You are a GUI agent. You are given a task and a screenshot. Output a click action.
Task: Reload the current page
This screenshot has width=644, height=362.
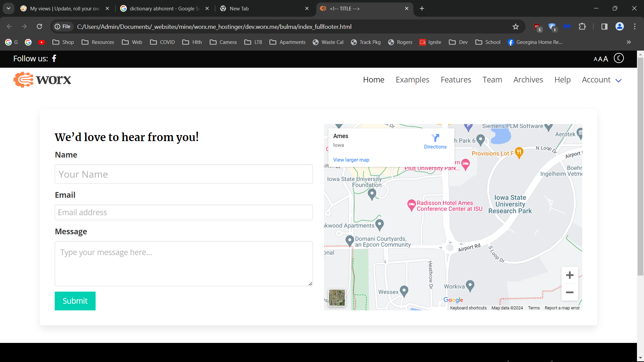[x=39, y=26]
